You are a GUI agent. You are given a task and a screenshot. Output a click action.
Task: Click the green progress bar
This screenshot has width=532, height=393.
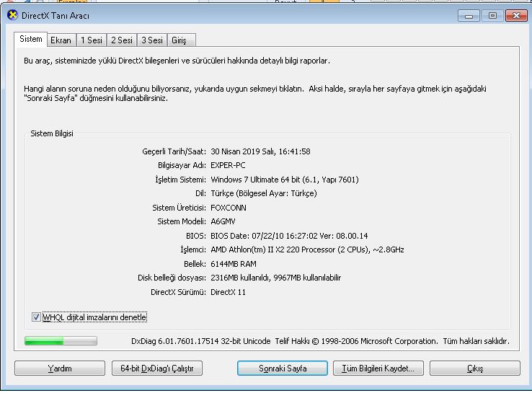(61, 341)
